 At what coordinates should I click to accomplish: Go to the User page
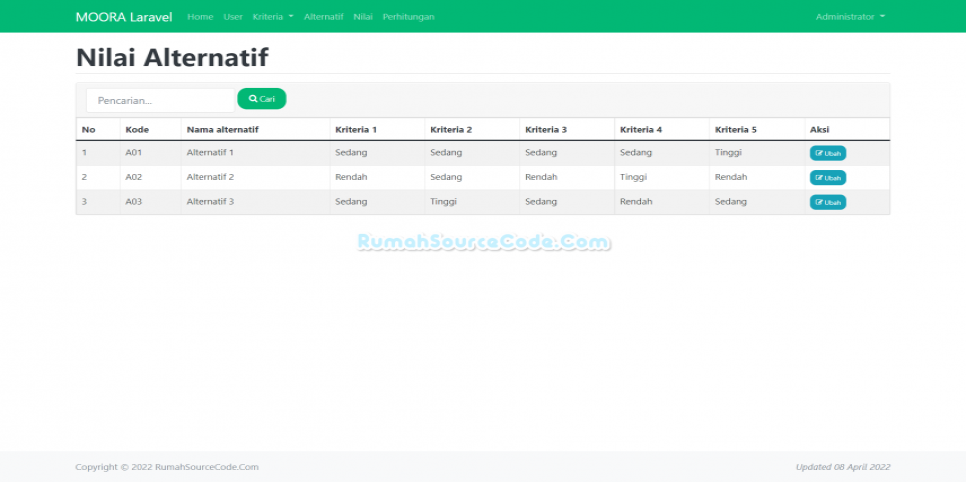233,17
